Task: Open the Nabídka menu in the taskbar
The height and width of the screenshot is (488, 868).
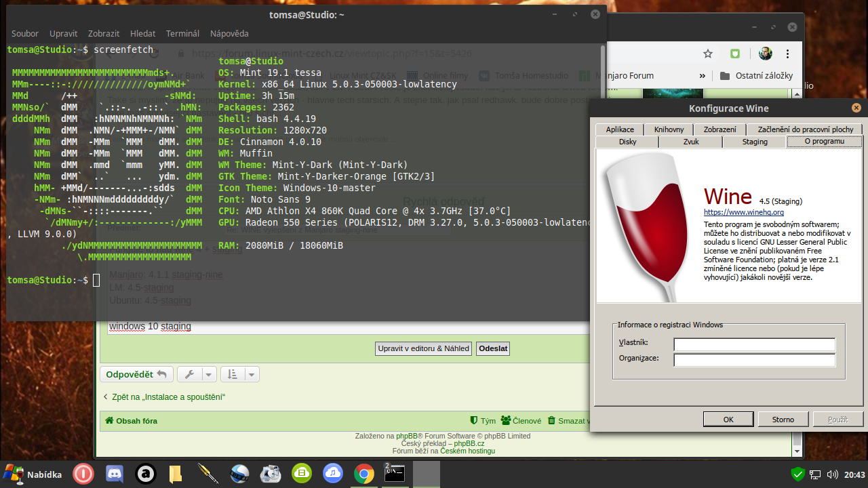Action: click(33, 474)
